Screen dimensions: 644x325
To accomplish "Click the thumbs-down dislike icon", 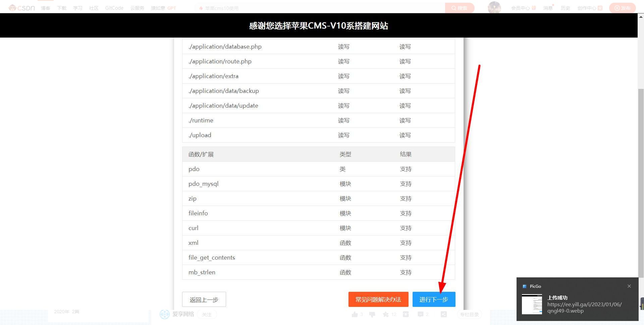I will (372, 314).
